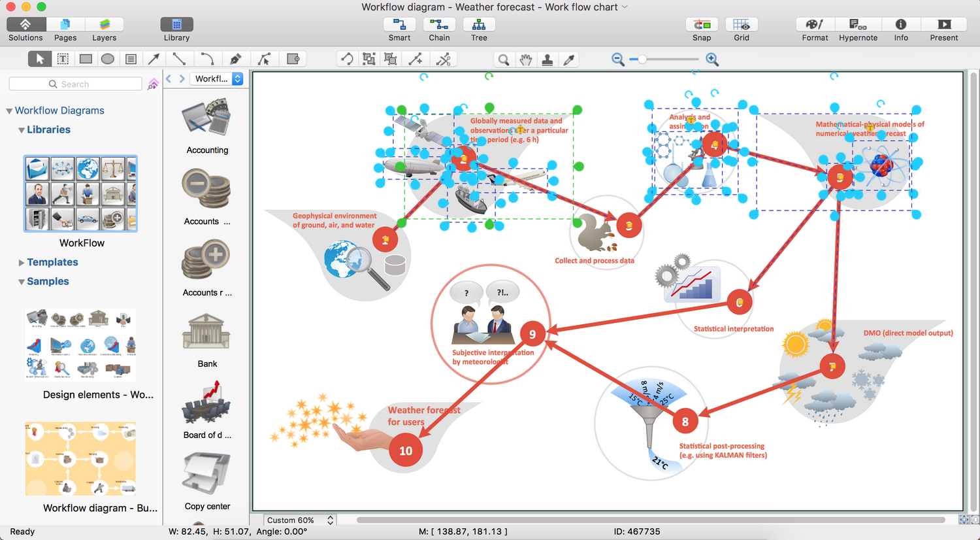The width and height of the screenshot is (980, 540).
Task: Select the magnifier zoom tool
Action: click(504, 59)
